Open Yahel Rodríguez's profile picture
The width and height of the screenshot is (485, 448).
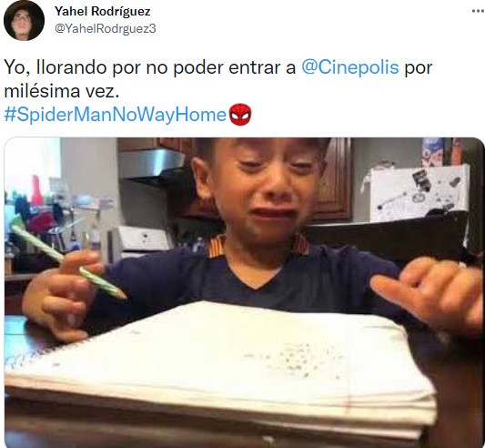click(x=24, y=20)
